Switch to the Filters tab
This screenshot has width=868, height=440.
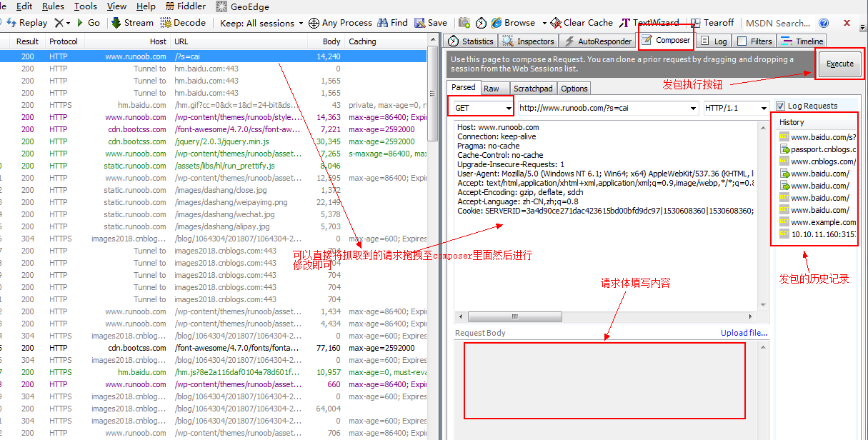tap(754, 41)
